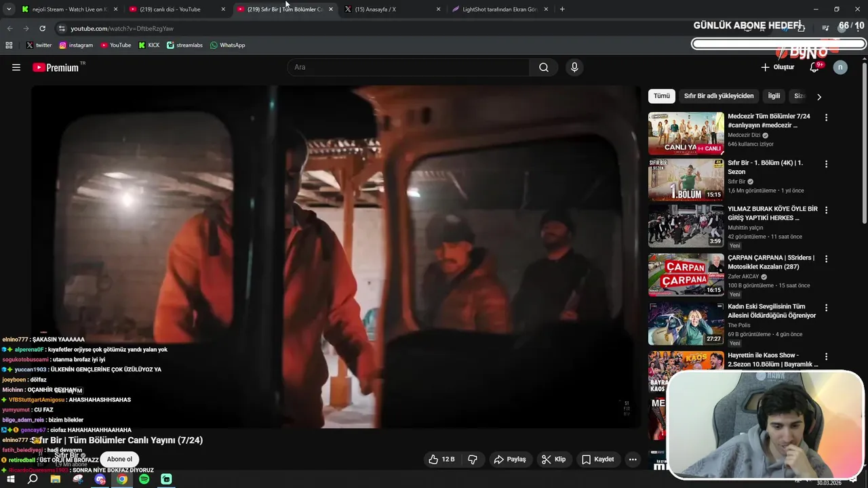Screen dimensions: 868x488
Task: Open options for ÇARPAN ÇARPANA video
Action: pos(826,259)
